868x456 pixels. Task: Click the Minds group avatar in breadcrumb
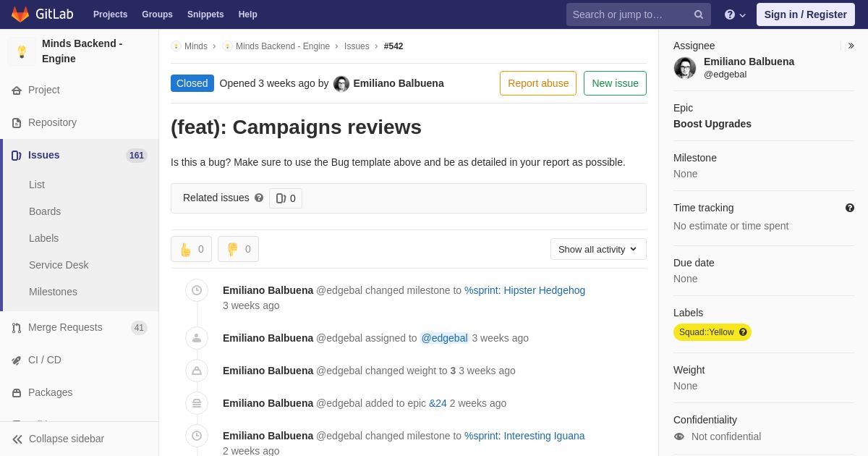pyautogui.click(x=176, y=46)
